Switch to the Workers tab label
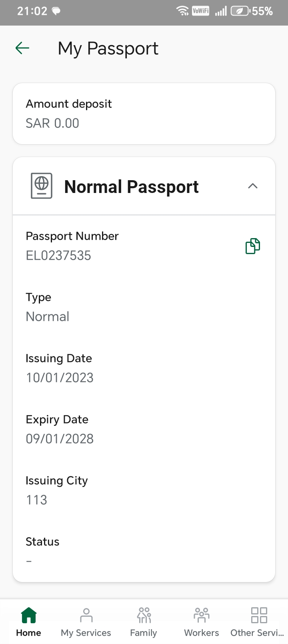 pos(201,633)
